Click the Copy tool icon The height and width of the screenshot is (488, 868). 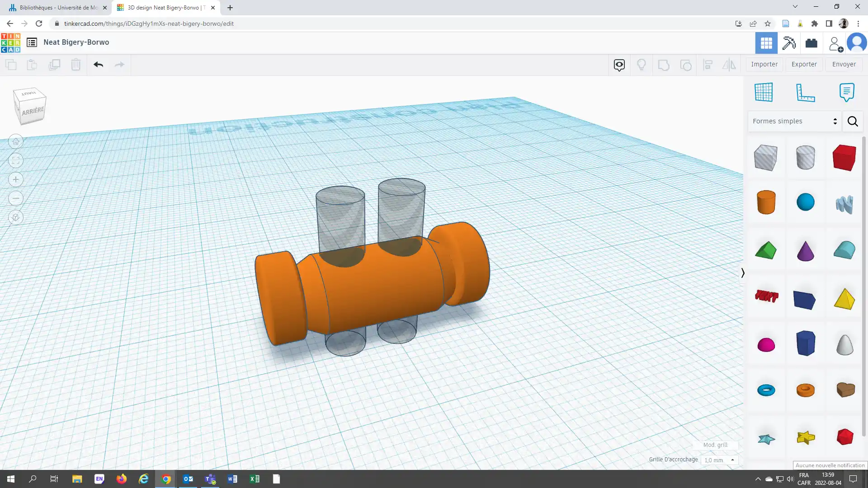pos(11,65)
